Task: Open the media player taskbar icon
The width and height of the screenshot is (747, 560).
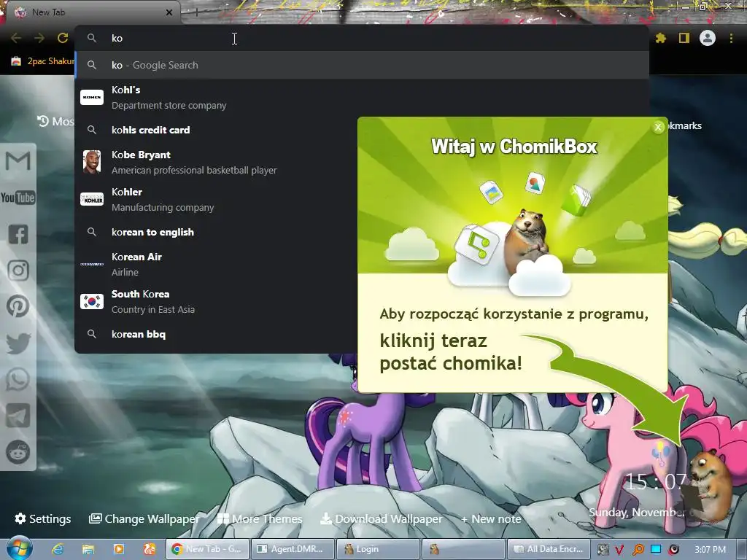Action: (x=119, y=549)
